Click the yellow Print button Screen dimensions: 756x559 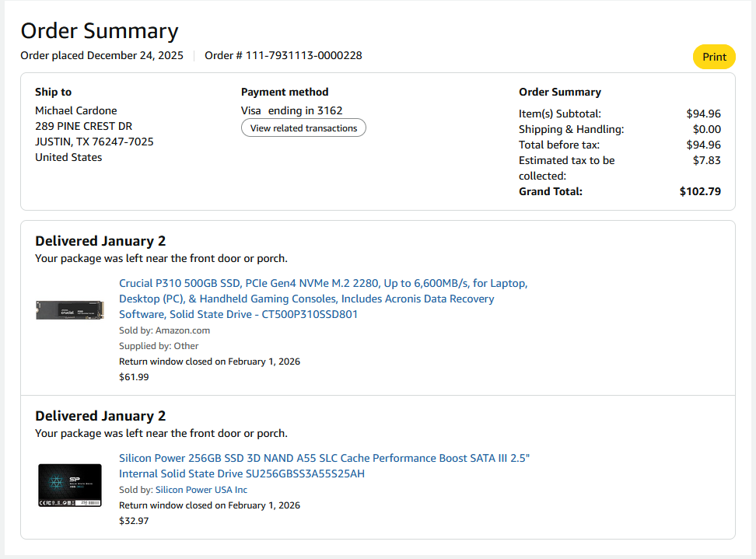(714, 57)
